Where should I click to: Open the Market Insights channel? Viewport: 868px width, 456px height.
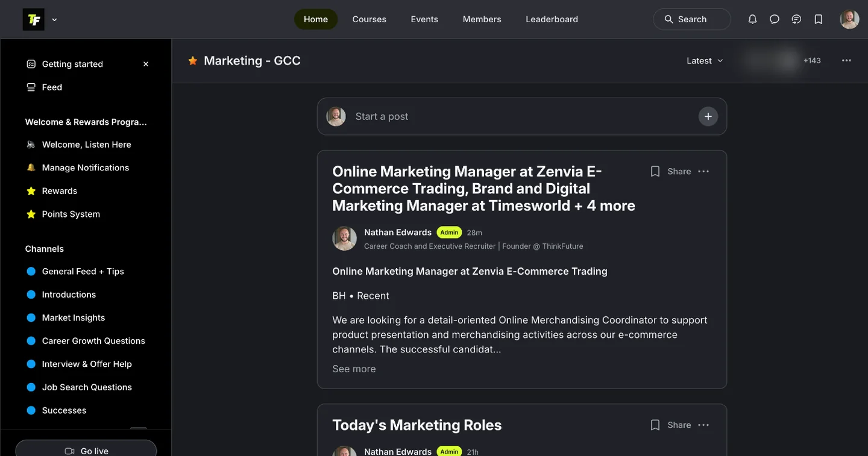[x=74, y=317]
